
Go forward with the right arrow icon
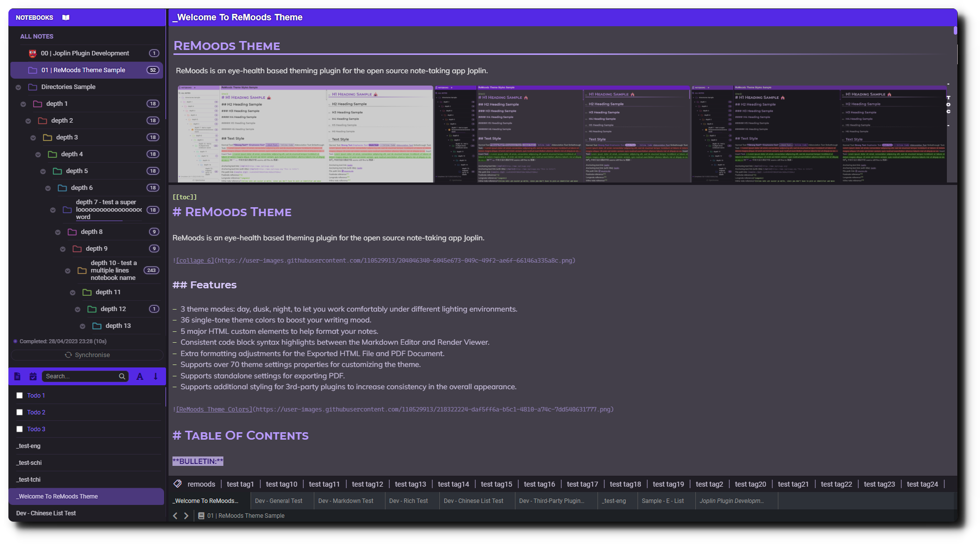coord(186,515)
